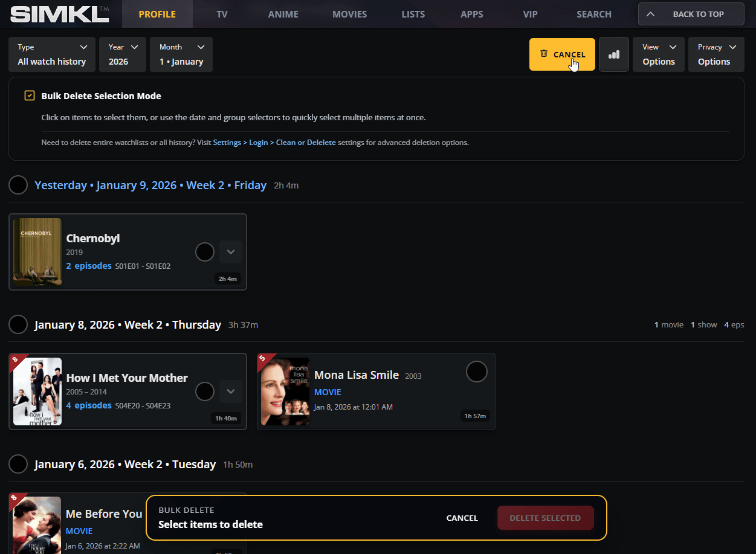Open the Year 2026 dropdown
This screenshot has height=554, width=756.
point(123,54)
